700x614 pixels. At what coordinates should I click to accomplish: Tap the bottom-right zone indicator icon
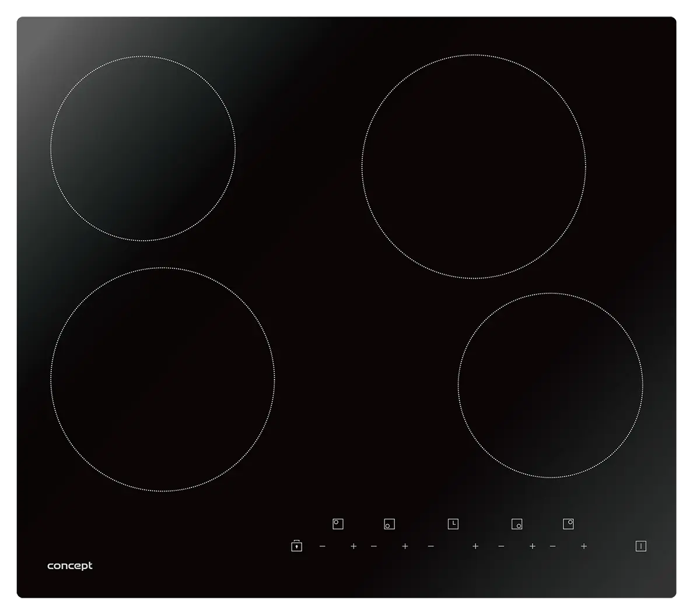point(517,524)
